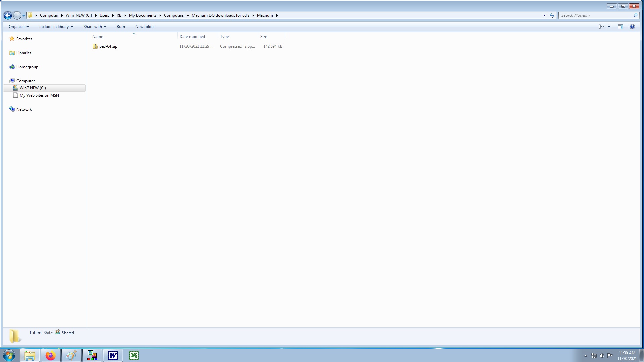Screen dimensions: 644x362
Task: Open Microsoft Word from taskbar
Action: 113,355
